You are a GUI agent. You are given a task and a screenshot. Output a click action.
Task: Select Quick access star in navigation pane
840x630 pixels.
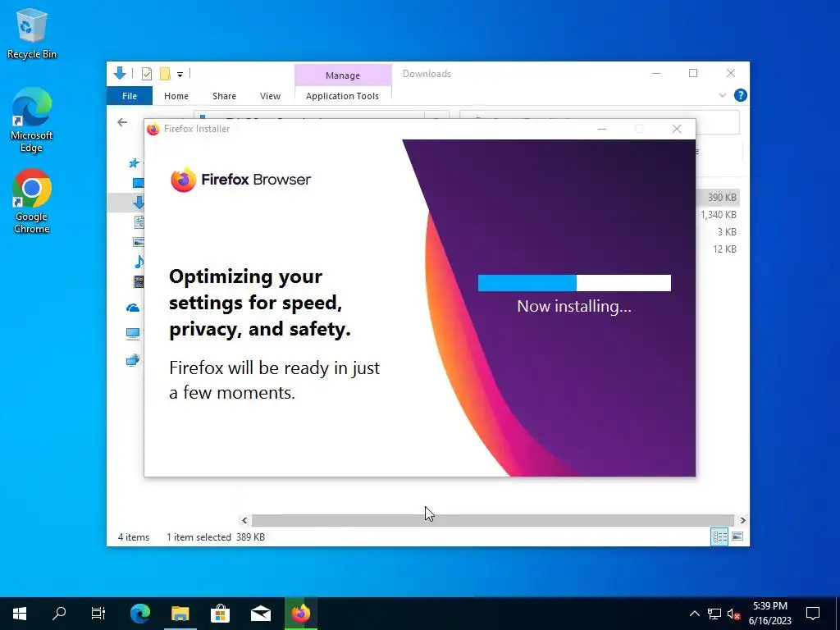tap(134, 163)
